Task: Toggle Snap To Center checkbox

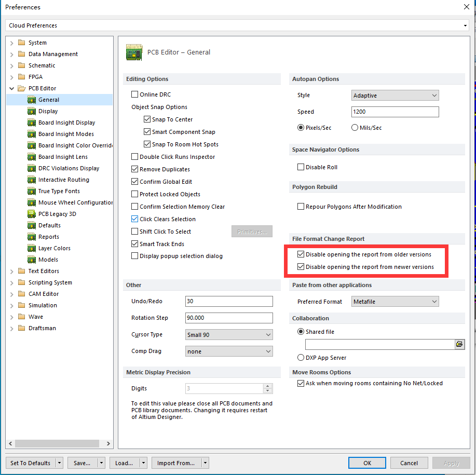Action: pyautogui.click(x=147, y=119)
